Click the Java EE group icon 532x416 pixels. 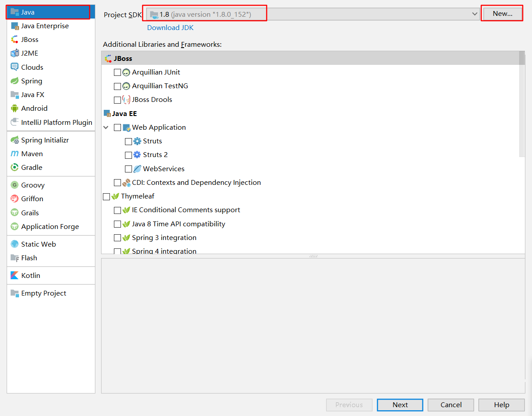(107, 113)
